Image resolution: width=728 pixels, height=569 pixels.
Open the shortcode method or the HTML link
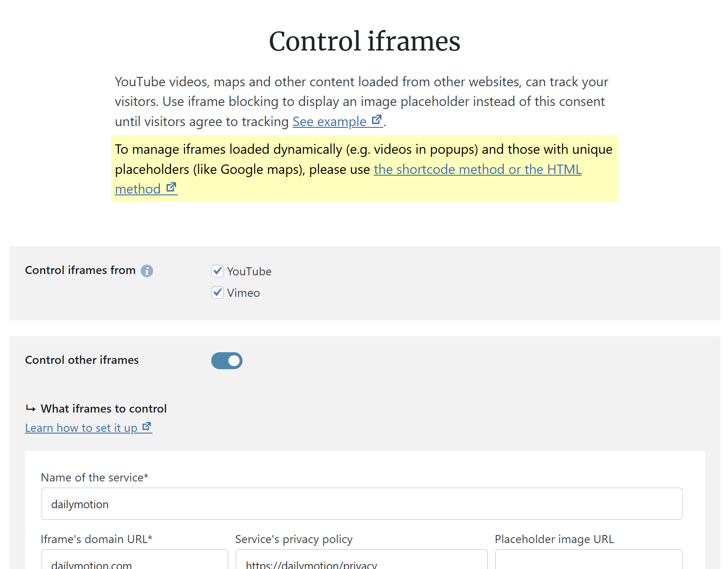pyautogui.click(x=477, y=169)
